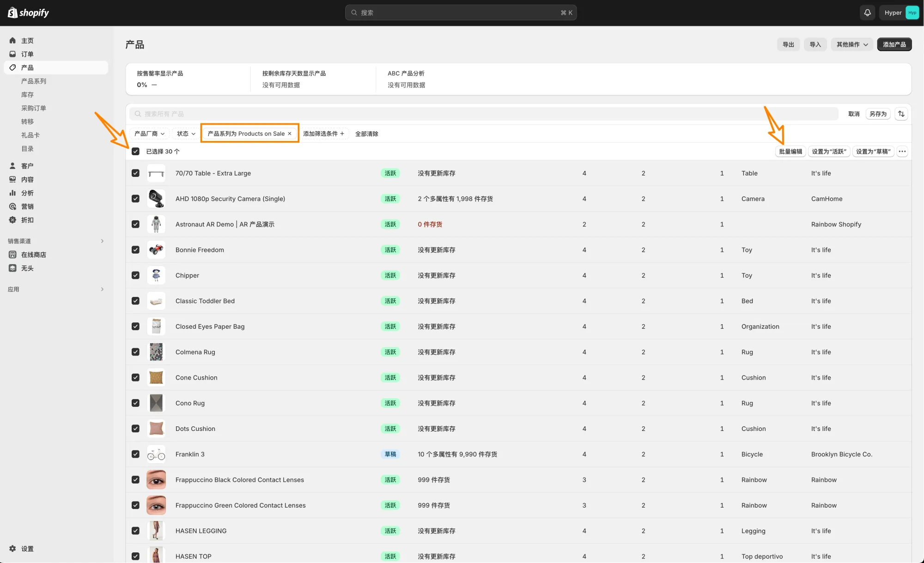Click the notification bell icon
This screenshot has width=924, height=563.
[x=867, y=13]
